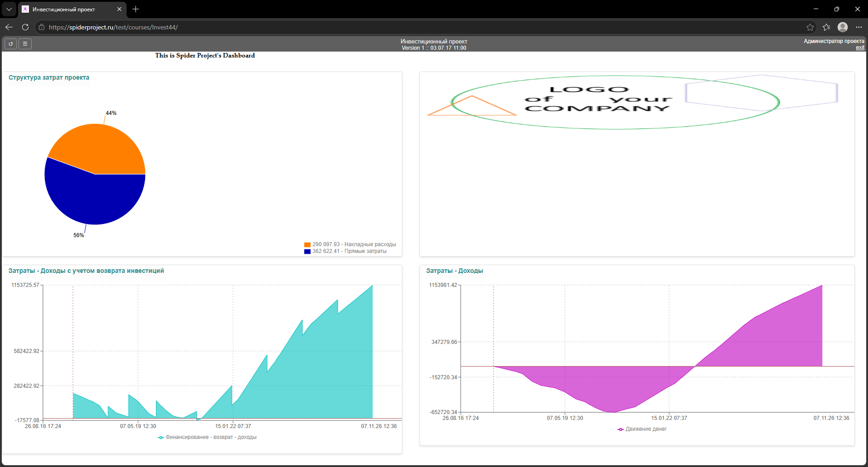This screenshot has width=868, height=467.
Task: Go back with the browser back arrow
Action: coord(9,27)
